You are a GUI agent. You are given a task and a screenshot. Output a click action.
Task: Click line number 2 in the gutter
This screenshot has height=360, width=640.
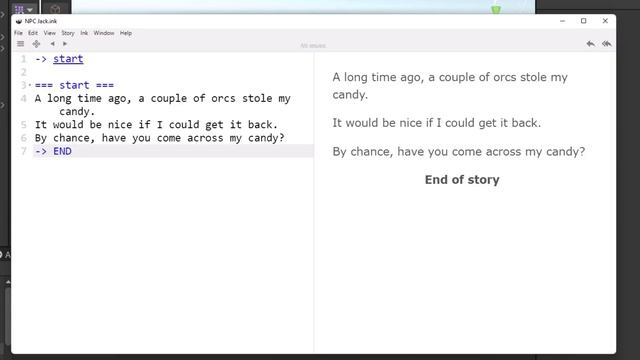[x=24, y=72]
